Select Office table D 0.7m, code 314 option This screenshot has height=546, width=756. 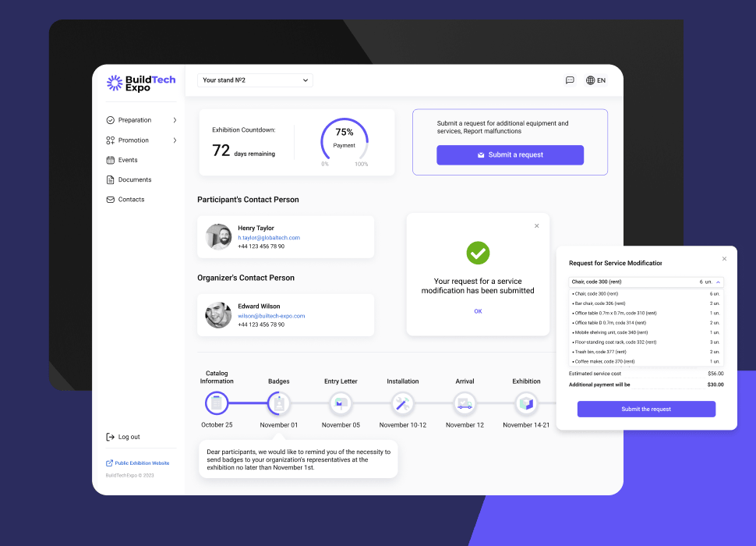click(x=646, y=323)
